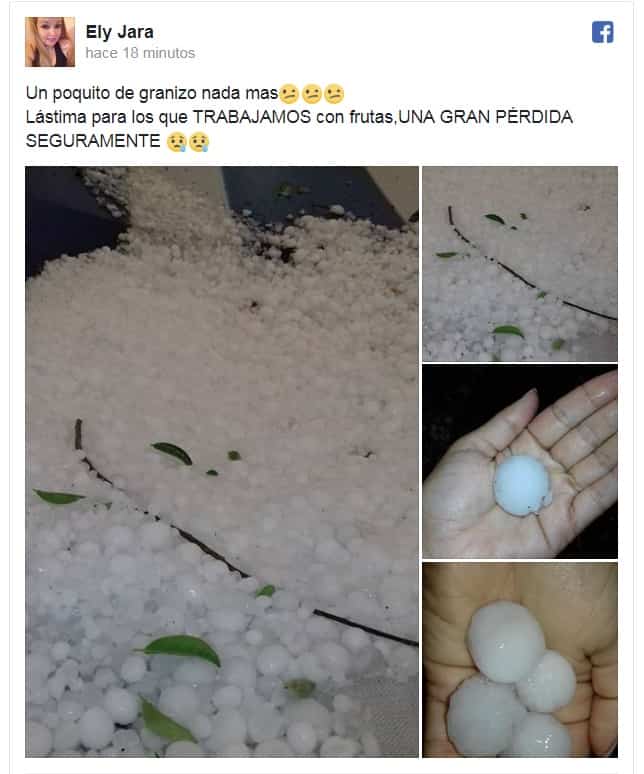Click the first crying face emoji

tap(177, 142)
